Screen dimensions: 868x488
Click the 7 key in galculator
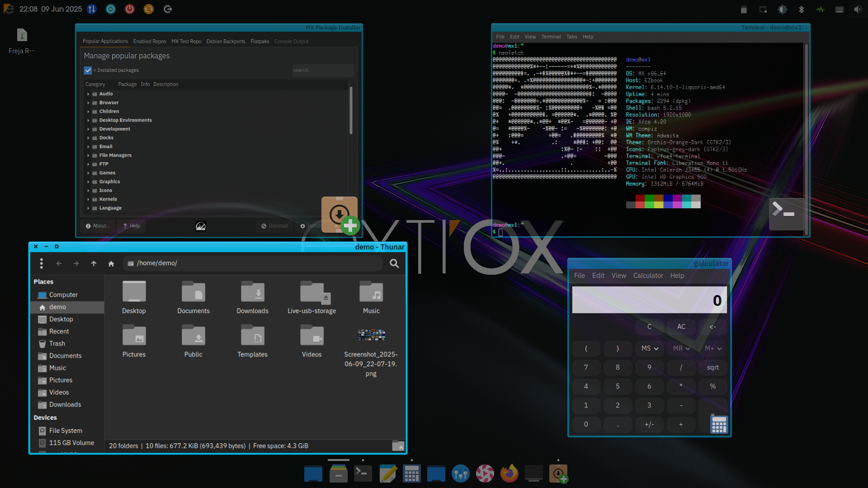(x=586, y=367)
